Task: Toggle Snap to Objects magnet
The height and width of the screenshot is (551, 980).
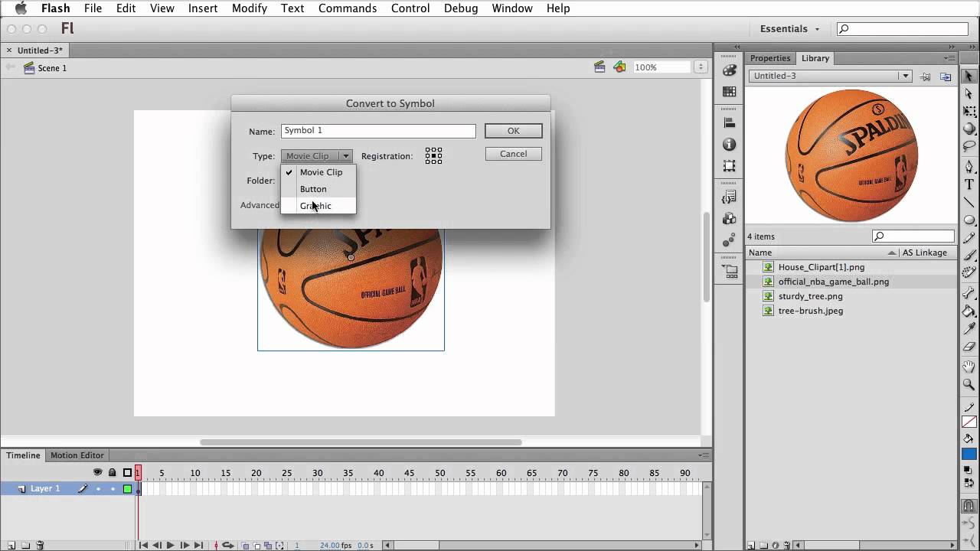Action: click(969, 506)
